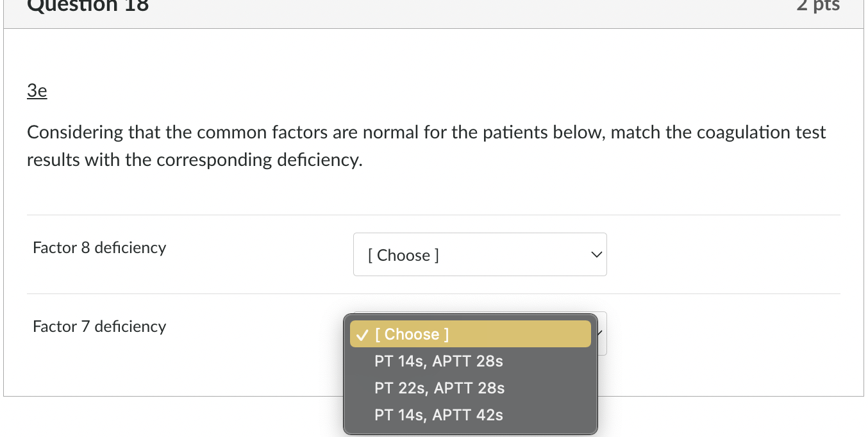This screenshot has height=437, width=868.
Task: Pick PT 22s, APTT 28s from list
Action: pyautogui.click(x=439, y=388)
